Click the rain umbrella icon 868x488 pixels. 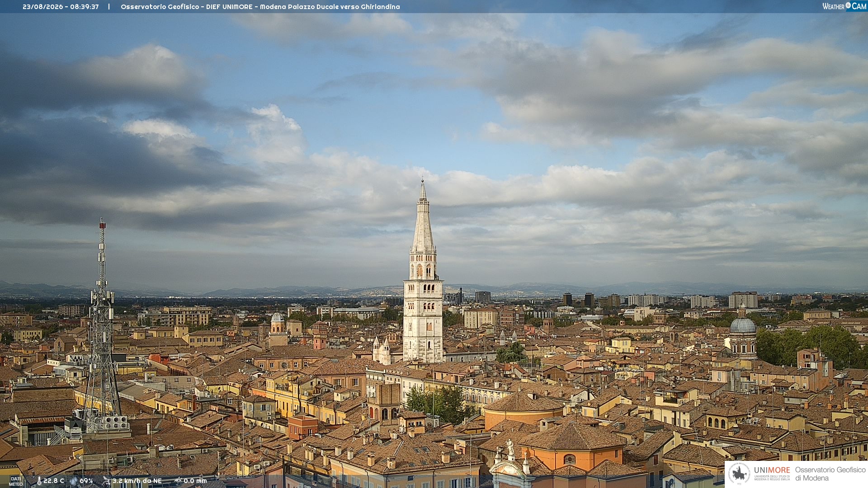pos(178,481)
